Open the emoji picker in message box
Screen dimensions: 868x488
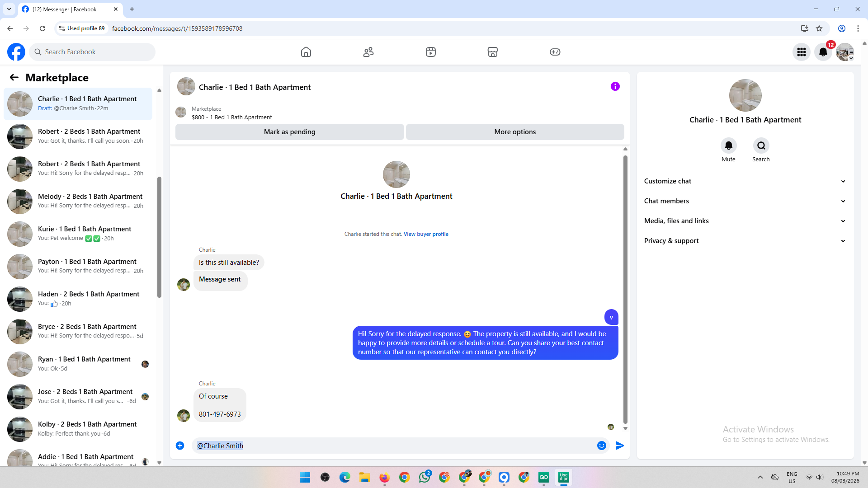point(602,446)
